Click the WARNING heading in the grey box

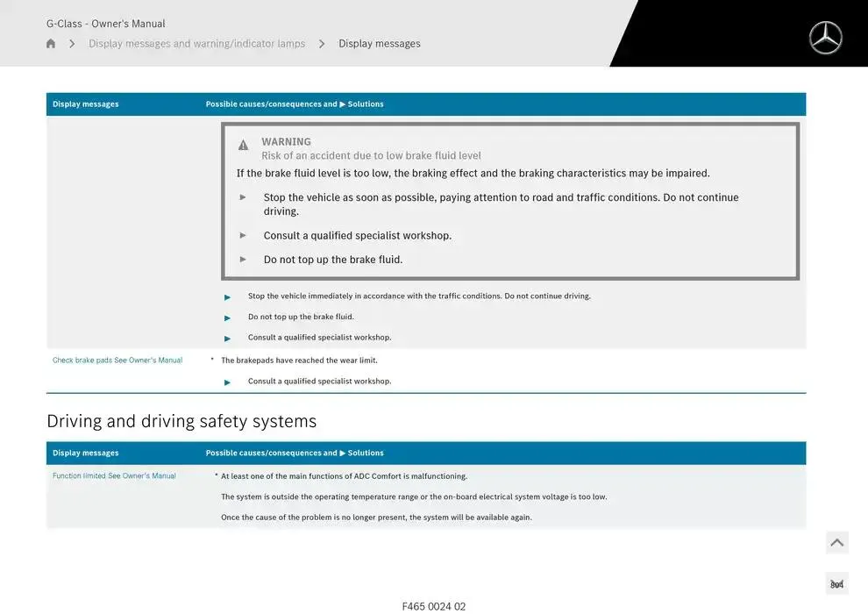click(x=286, y=141)
